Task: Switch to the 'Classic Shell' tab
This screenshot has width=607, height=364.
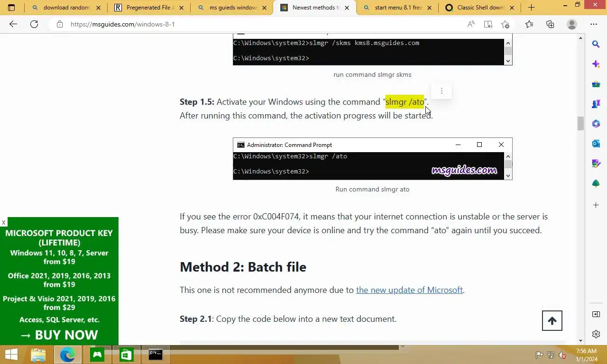Action: coord(479,8)
